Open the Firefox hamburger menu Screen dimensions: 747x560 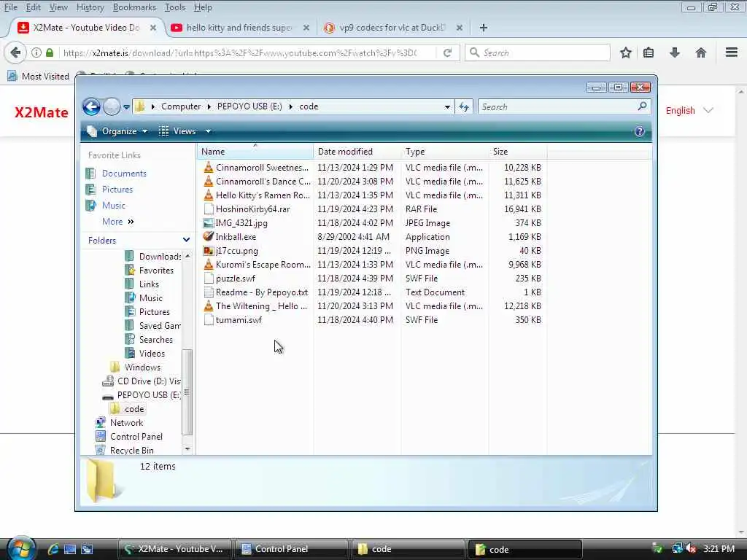coord(731,52)
